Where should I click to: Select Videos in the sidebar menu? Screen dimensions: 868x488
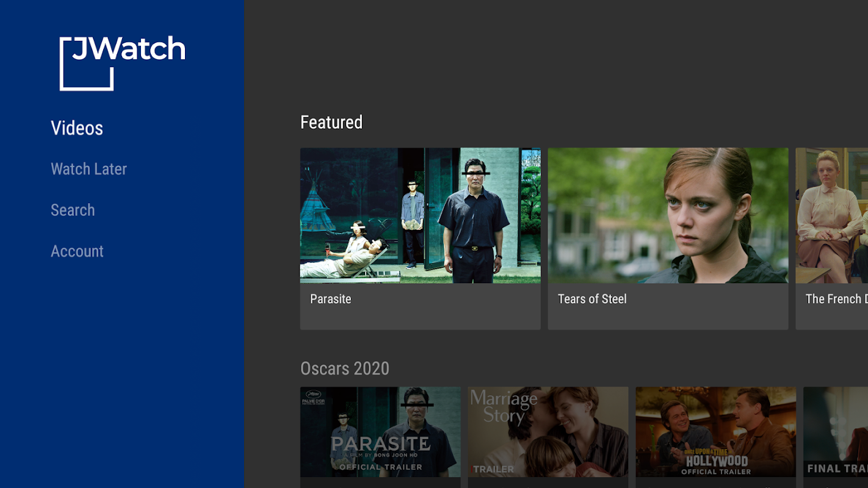pyautogui.click(x=77, y=128)
